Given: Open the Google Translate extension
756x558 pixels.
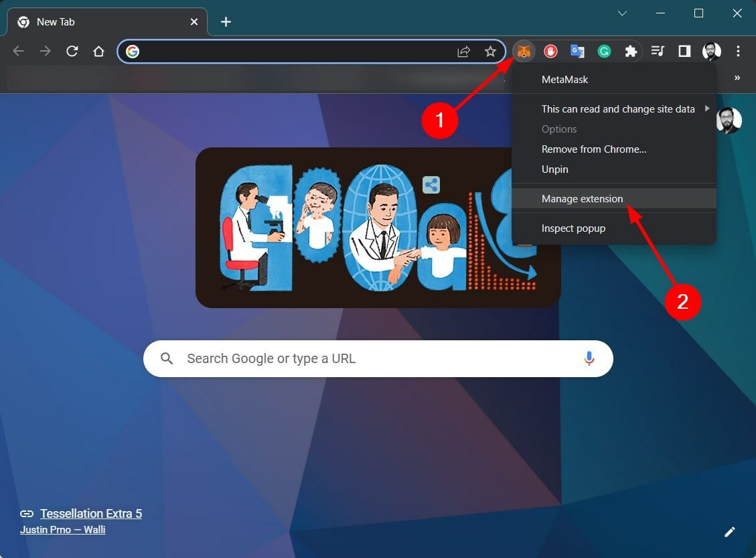Looking at the screenshot, I should [x=577, y=51].
